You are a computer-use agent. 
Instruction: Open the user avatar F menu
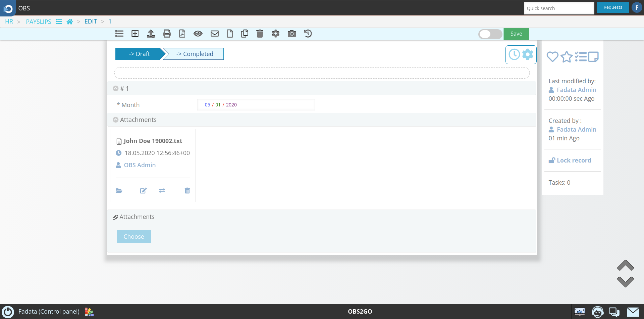click(x=637, y=7)
